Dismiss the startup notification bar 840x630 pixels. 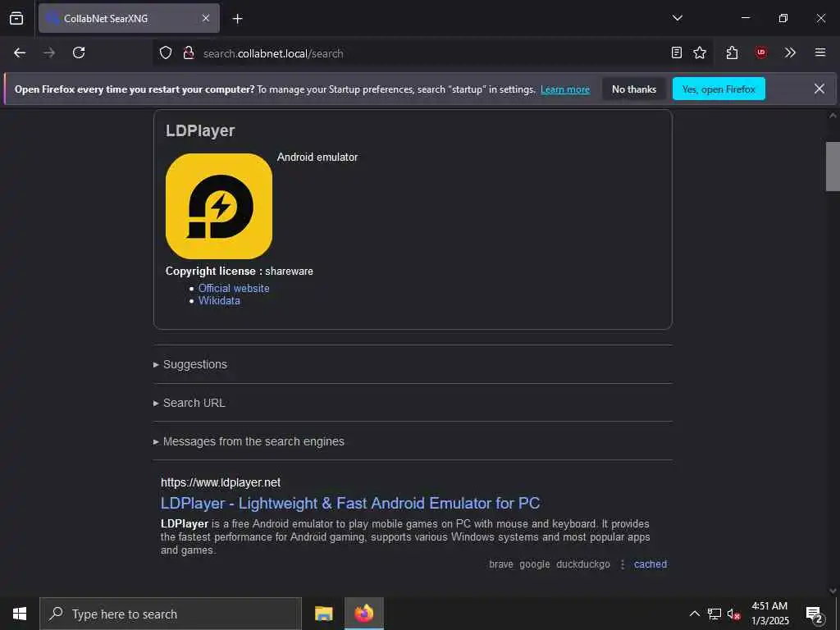[819, 89]
